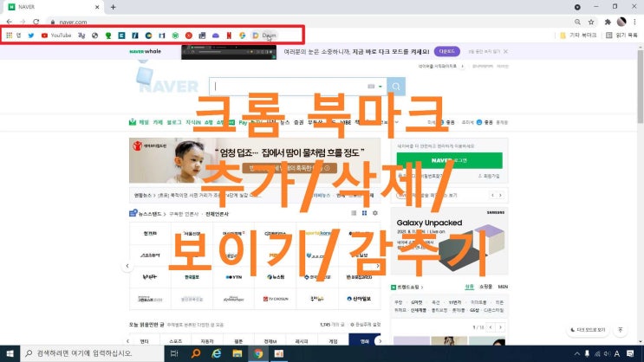Click the Windows taskbar search box
Viewport: 644px width, 362px height.
pyautogui.click(x=92, y=353)
